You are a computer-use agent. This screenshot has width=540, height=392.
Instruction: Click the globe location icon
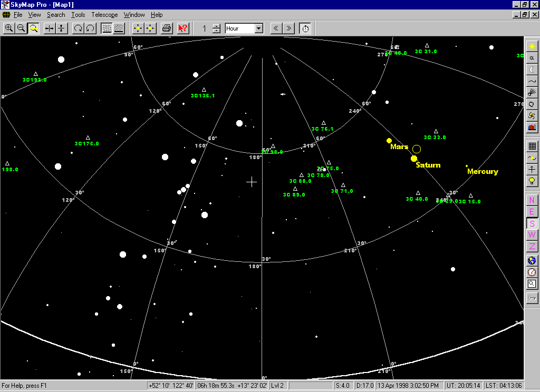point(532,261)
